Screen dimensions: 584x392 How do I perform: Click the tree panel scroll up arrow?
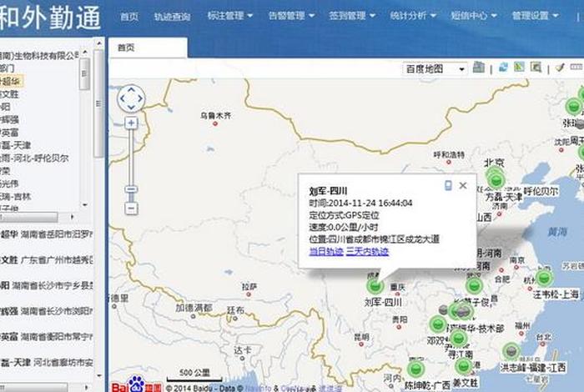pyautogui.click(x=85, y=52)
